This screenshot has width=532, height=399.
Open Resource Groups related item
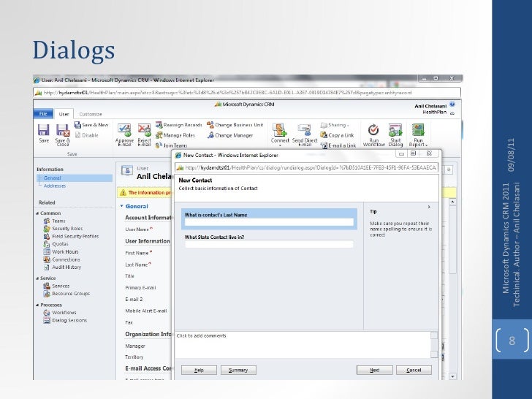(66, 294)
